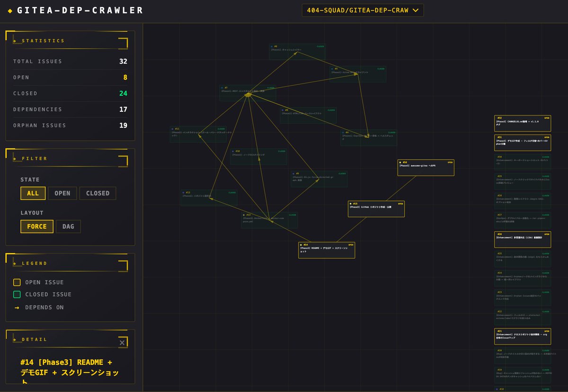568x392 pixels.
Task: Select orphan closed issue #28
Action: tap(523, 201)
